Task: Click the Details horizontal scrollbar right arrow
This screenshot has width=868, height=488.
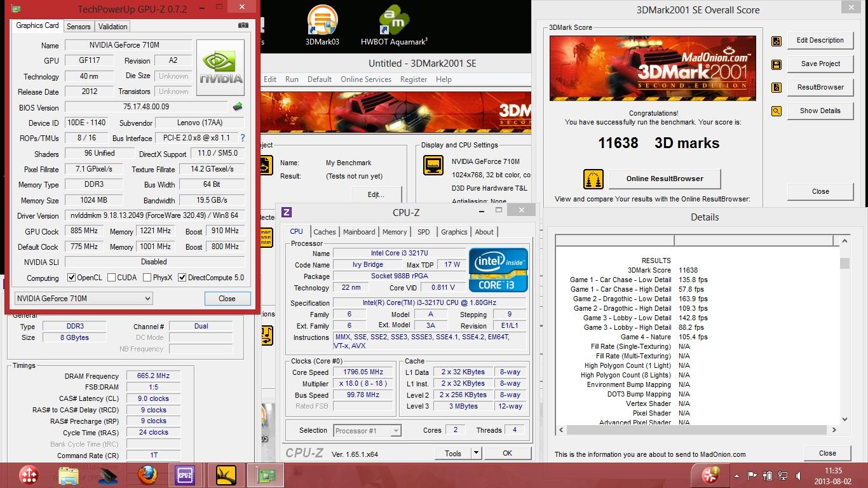Action: pyautogui.click(x=834, y=430)
